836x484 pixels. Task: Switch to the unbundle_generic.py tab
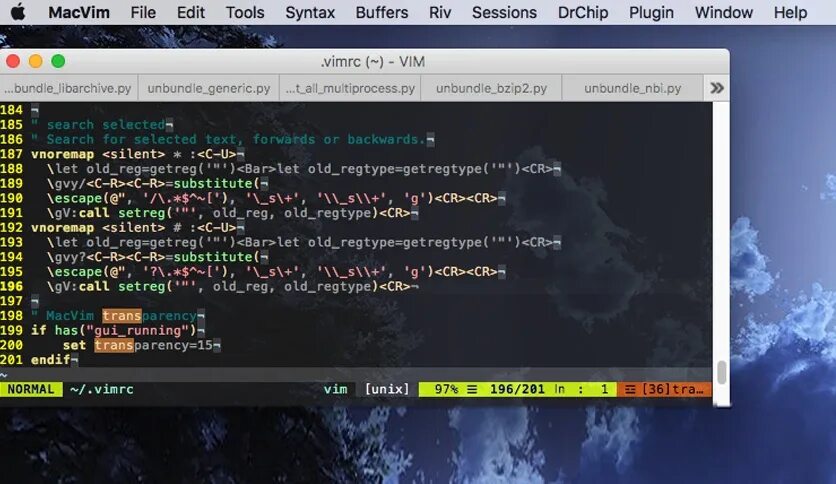click(209, 88)
